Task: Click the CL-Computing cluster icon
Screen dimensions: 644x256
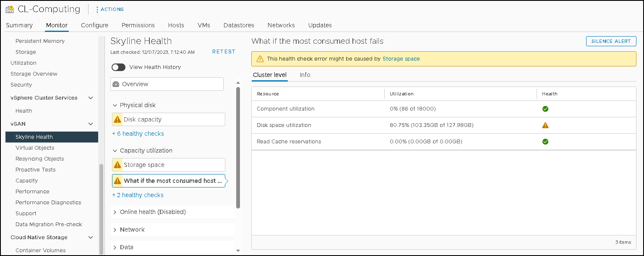Action: pos(10,9)
